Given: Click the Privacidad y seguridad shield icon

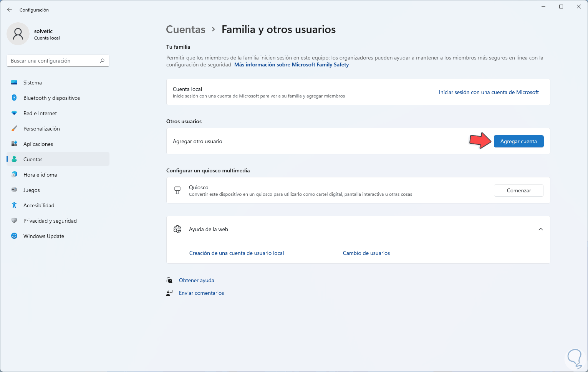Looking at the screenshot, I should click(x=14, y=221).
